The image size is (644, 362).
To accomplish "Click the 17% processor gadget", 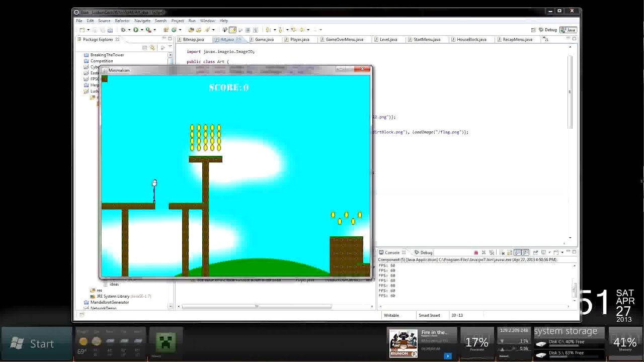I will point(476,343).
